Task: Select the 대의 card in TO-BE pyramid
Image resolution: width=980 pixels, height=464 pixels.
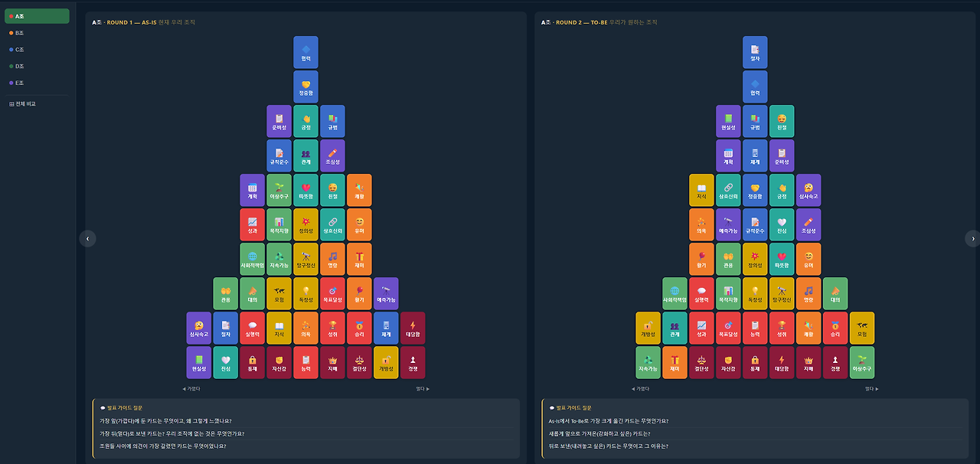Action: pos(835,293)
